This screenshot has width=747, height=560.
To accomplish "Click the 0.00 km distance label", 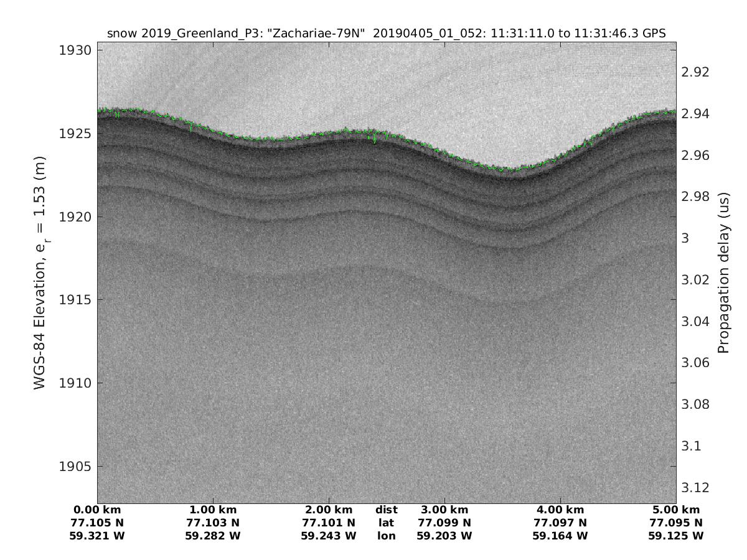I will pos(98,510).
